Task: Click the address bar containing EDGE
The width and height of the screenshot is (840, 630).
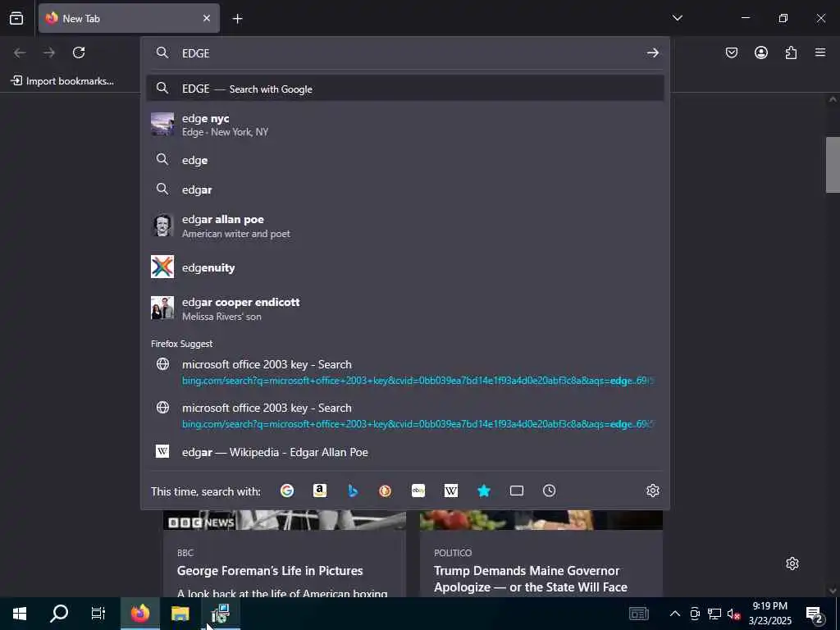Action: coord(407,53)
